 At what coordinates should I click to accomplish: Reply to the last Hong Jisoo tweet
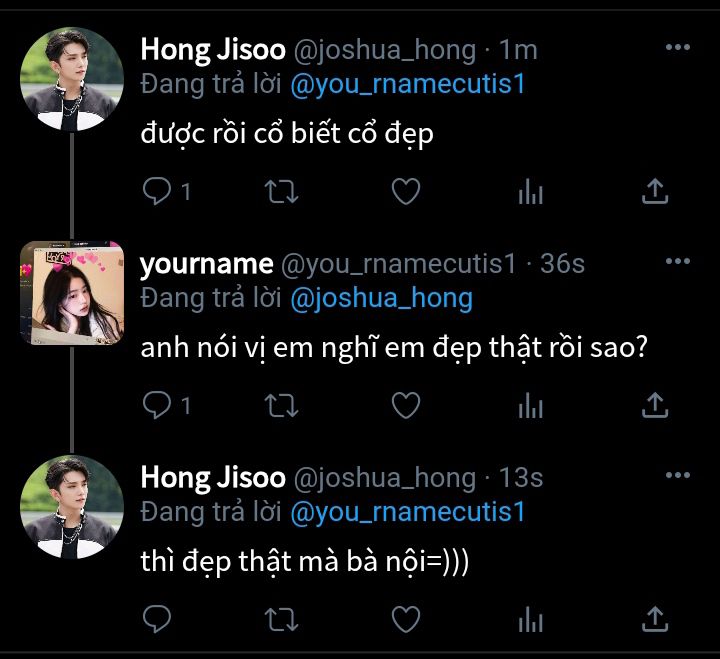pyautogui.click(x=158, y=619)
